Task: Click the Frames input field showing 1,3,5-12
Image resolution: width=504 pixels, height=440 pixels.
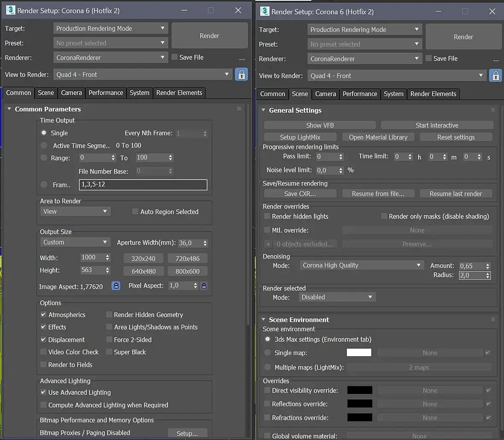Action: (143, 185)
